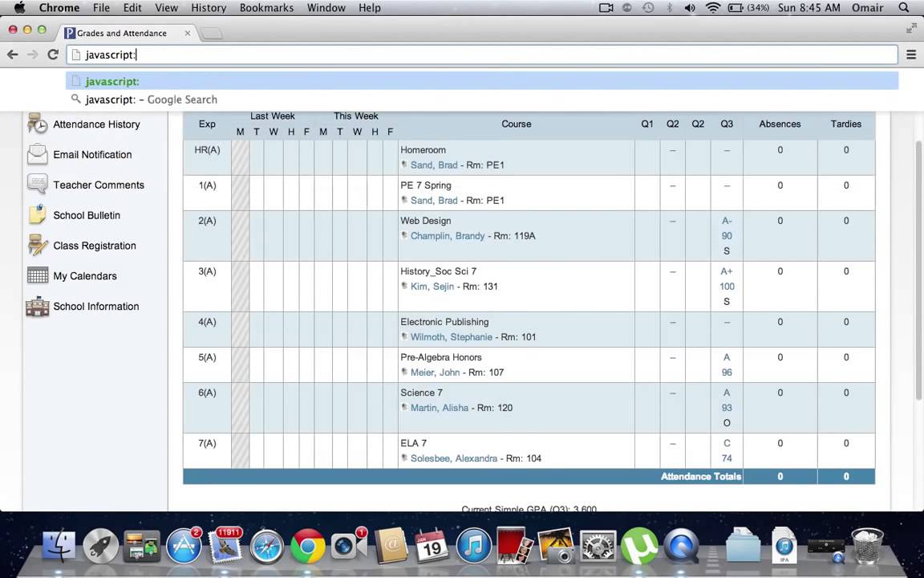Viewport: 924px width, 578px height.
Task: Open uTorrent in the Dock
Action: (x=639, y=547)
